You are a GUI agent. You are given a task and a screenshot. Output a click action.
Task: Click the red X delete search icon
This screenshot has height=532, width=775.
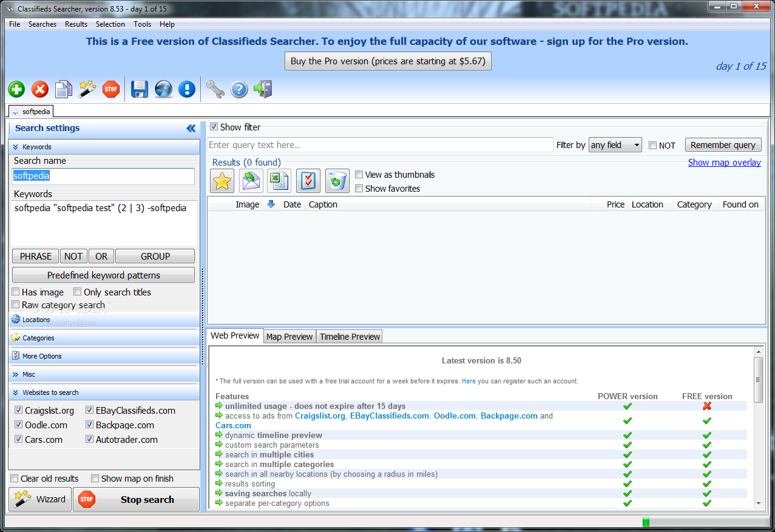40,90
